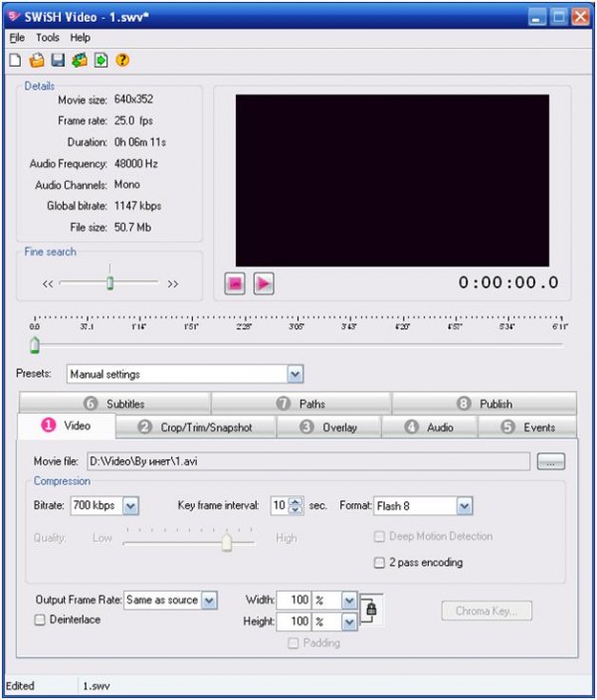Screen dimensions: 597x700
Task: Toggle the Padding checkbox
Action: coord(294,643)
